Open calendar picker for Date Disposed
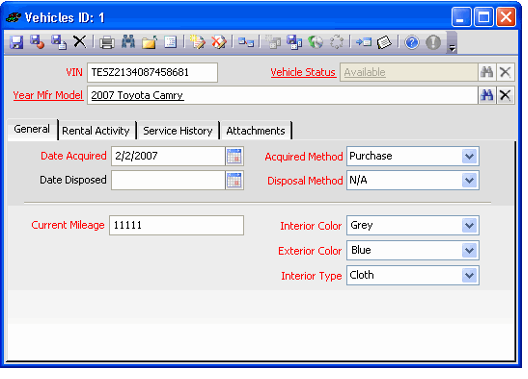This screenshot has width=528, height=379. [x=234, y=180]
